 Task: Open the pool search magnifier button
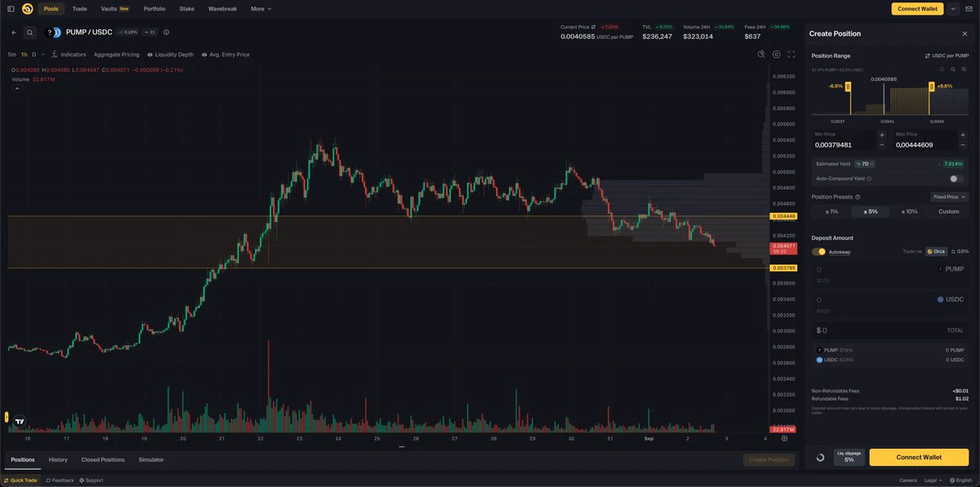[x=29, y=33]
